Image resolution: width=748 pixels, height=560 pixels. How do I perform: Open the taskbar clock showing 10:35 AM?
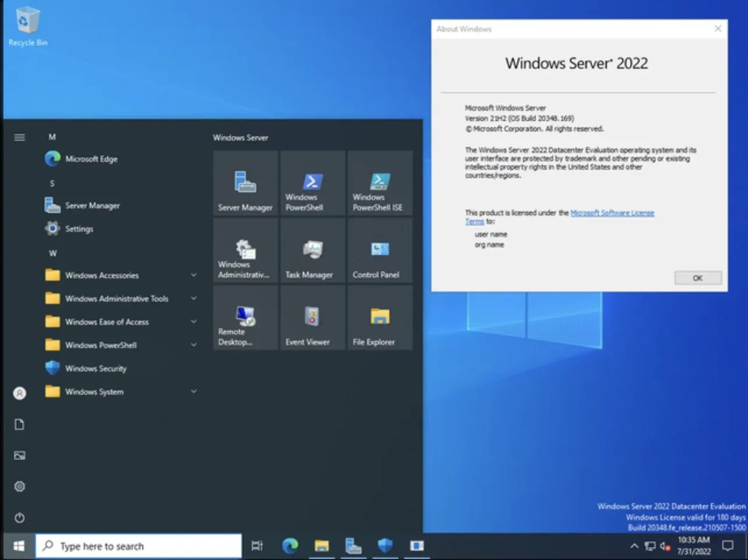(694, 546)
